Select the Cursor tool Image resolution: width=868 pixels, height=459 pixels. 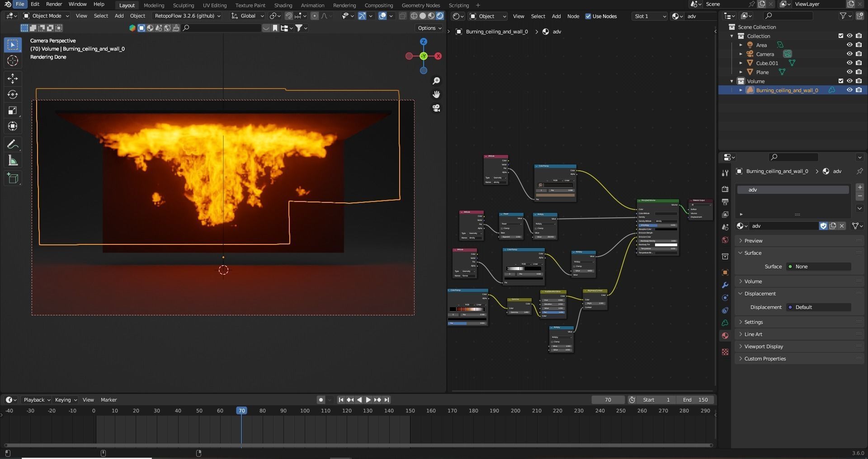click(13, 61)
